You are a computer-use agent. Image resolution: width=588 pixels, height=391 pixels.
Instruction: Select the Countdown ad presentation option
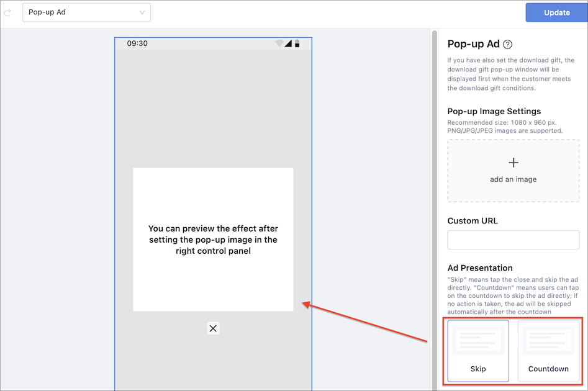coord(548,351)
